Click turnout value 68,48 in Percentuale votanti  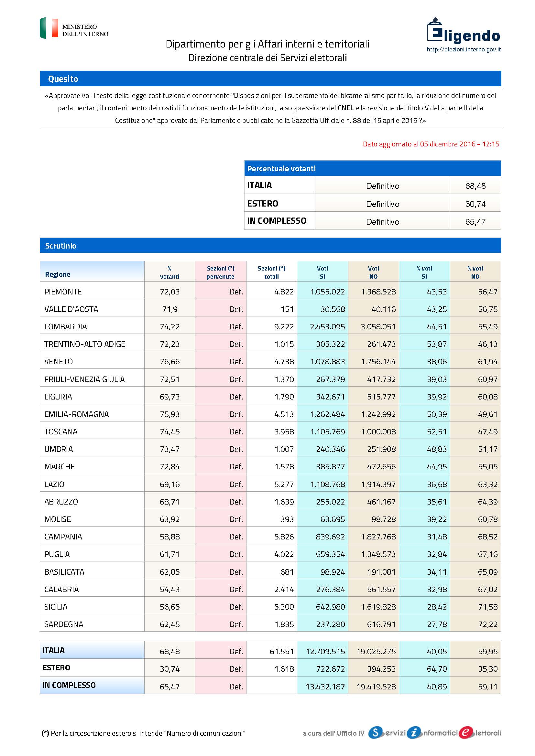475,186
